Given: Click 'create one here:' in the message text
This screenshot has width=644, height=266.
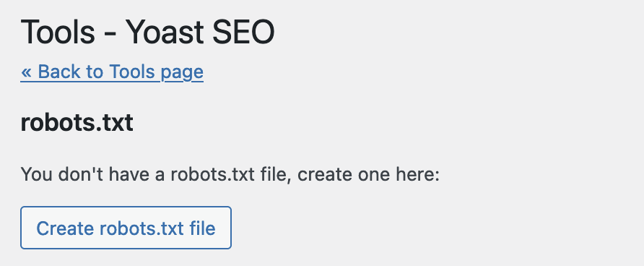Looking at the screenshot, I should 368,174.
